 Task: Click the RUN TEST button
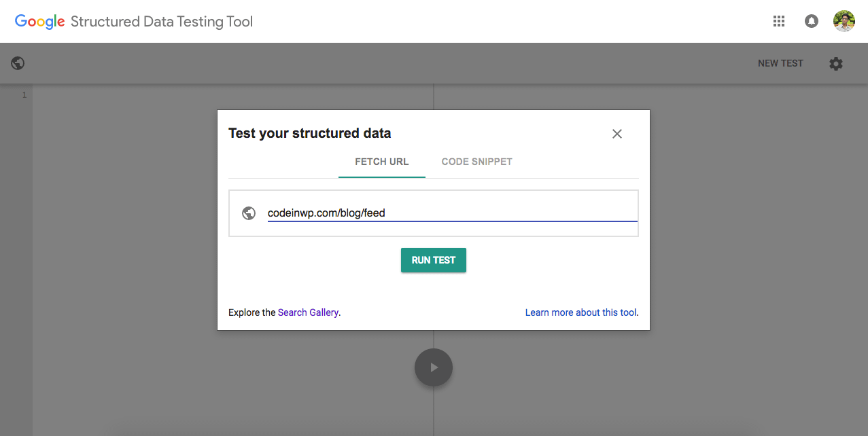[x=433, y=260]
